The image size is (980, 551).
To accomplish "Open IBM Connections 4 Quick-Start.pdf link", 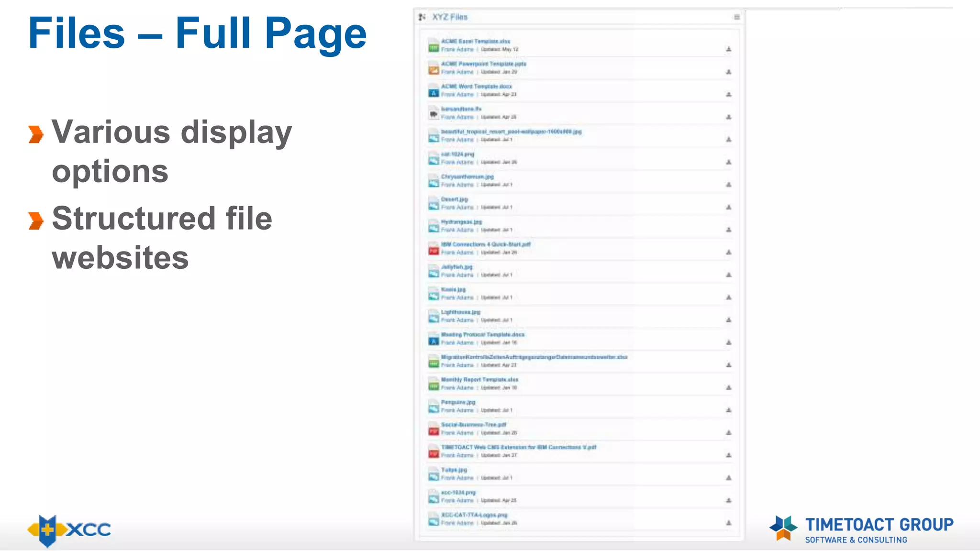I will click(486, 244).
